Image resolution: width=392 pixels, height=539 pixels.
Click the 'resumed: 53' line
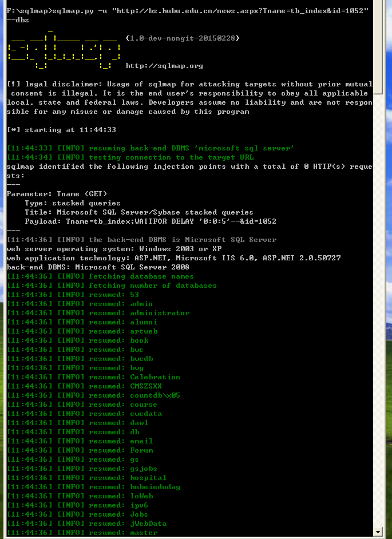point(73,295)
